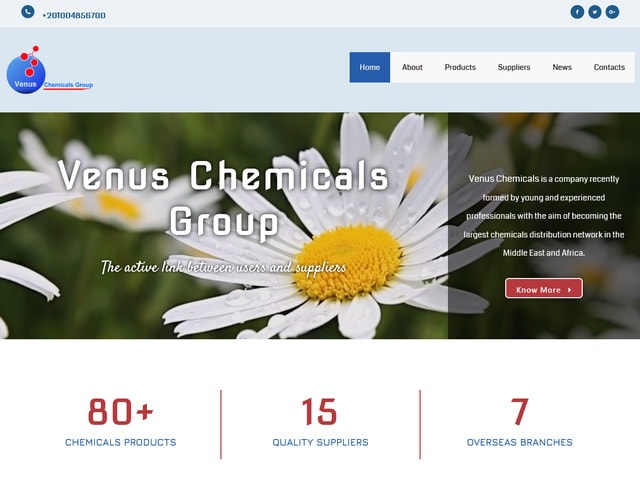This screenshot has height=480, width=640.
Task: Click the 'OVERSEAS BRANCHES' label
Action: pyautogui.click(x=520, y=442)
